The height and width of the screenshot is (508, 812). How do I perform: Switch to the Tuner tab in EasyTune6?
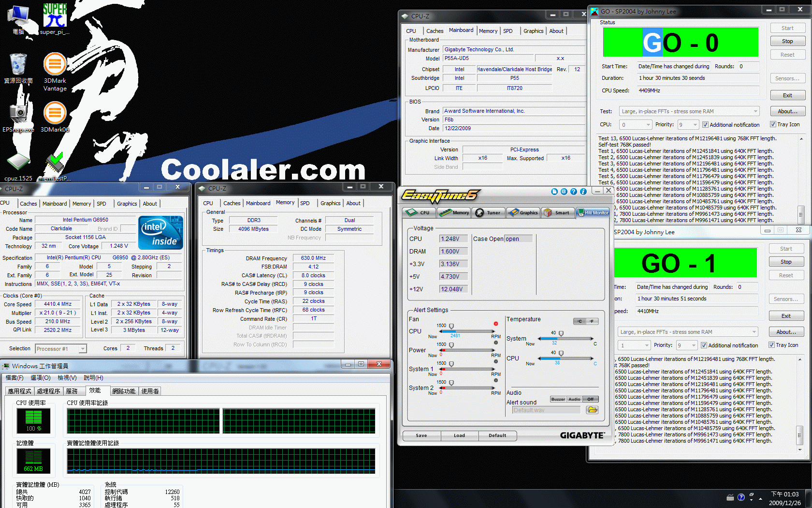489,212
